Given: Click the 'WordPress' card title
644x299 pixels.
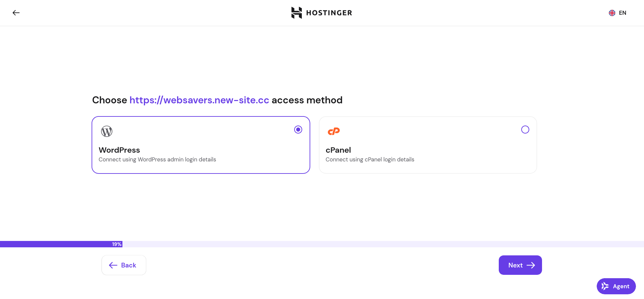Looking at the screenshot, I should coord(119,150).
